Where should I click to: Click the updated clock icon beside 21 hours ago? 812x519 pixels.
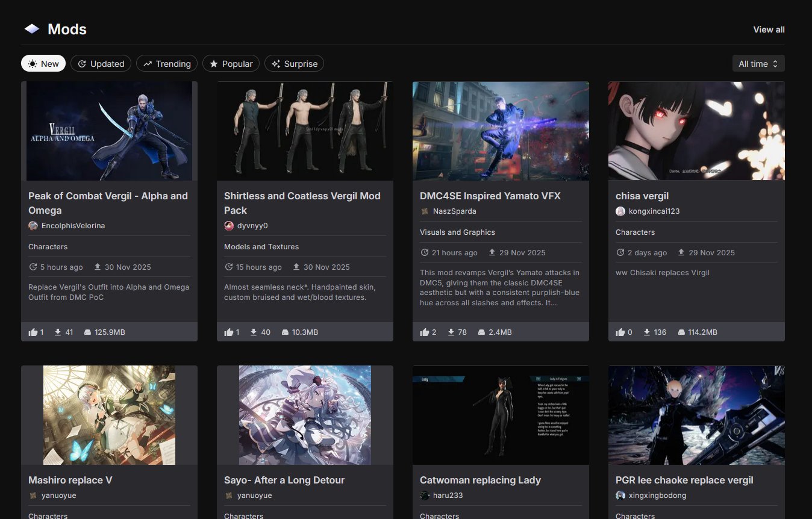pyautogui.click(x=425, y=252)
